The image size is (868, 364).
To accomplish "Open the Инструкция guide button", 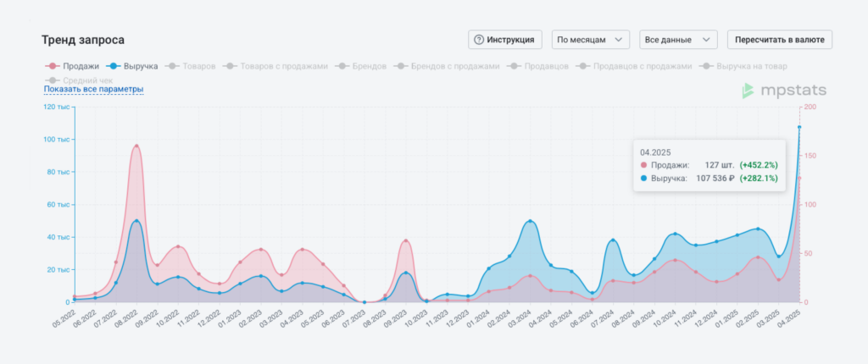I will pyautogui.click(x=505, y=40).
